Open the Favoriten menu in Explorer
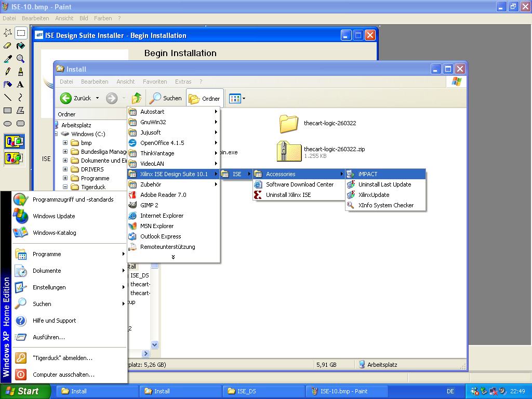 tap(155, 82)
